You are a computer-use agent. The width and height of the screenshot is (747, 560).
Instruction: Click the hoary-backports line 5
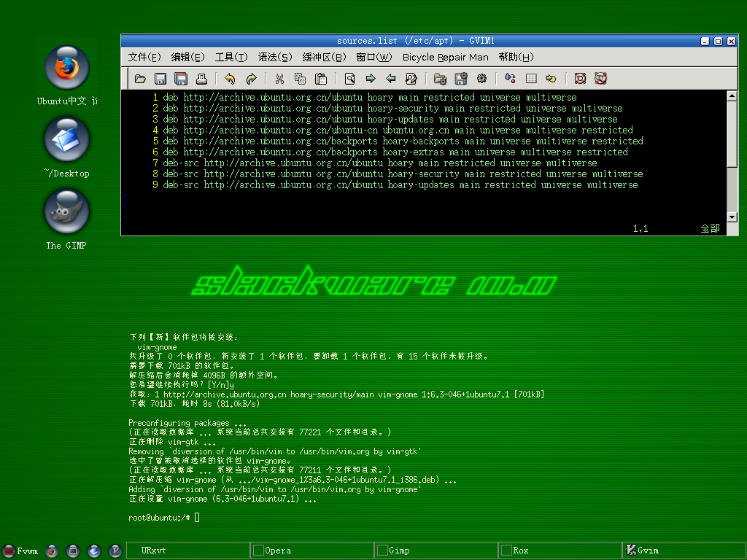403,141
